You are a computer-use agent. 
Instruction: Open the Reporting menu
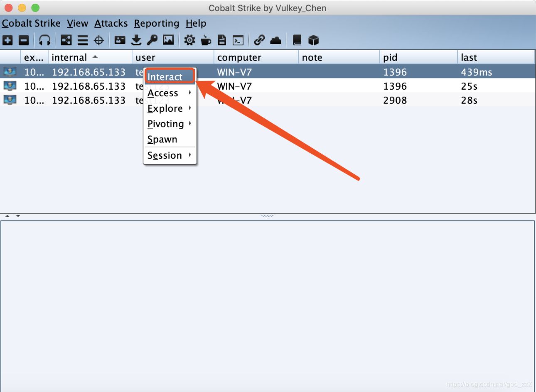point(157,23)
